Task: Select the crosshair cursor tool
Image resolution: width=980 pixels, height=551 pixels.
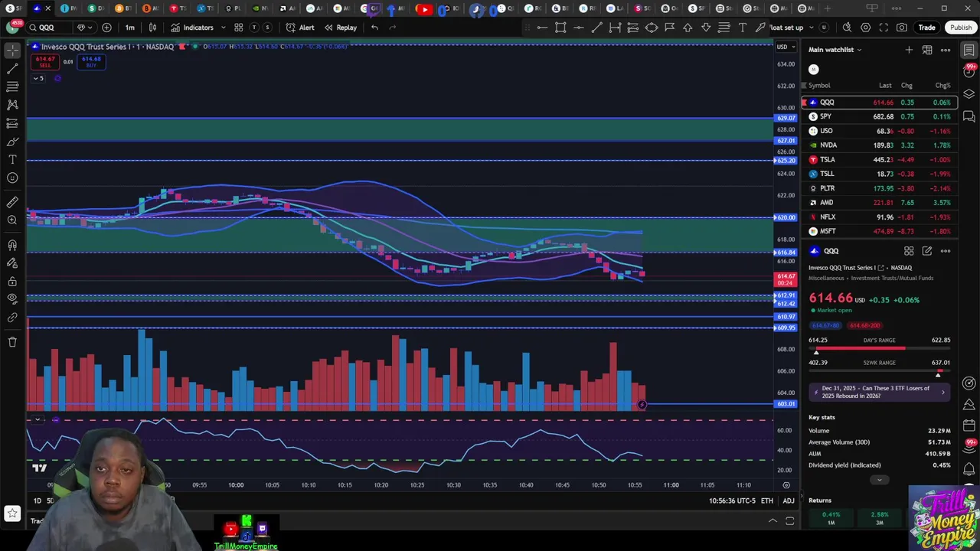Action: [x=12, y=50]
